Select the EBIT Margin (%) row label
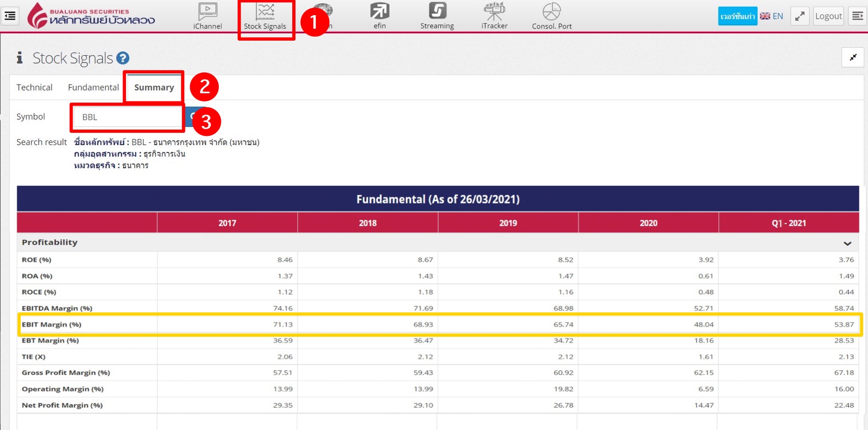 (52, 324)
